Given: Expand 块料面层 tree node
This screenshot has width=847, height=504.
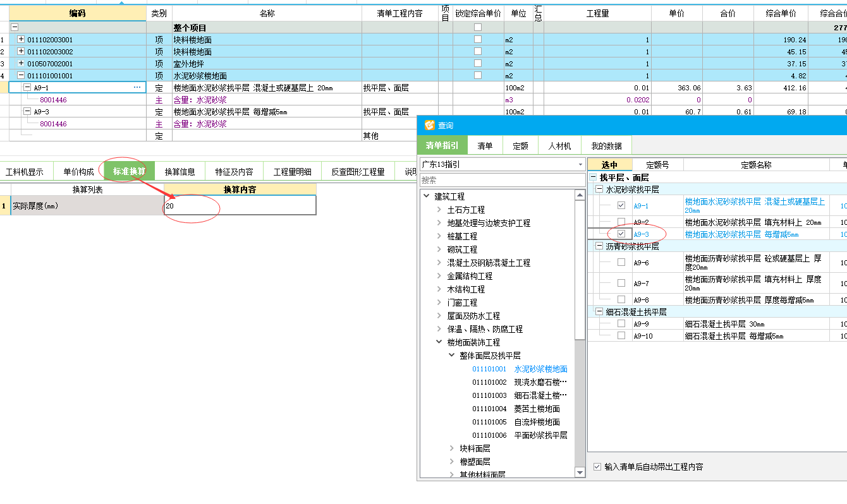Looking at the screenshot, I should [452, 448].
